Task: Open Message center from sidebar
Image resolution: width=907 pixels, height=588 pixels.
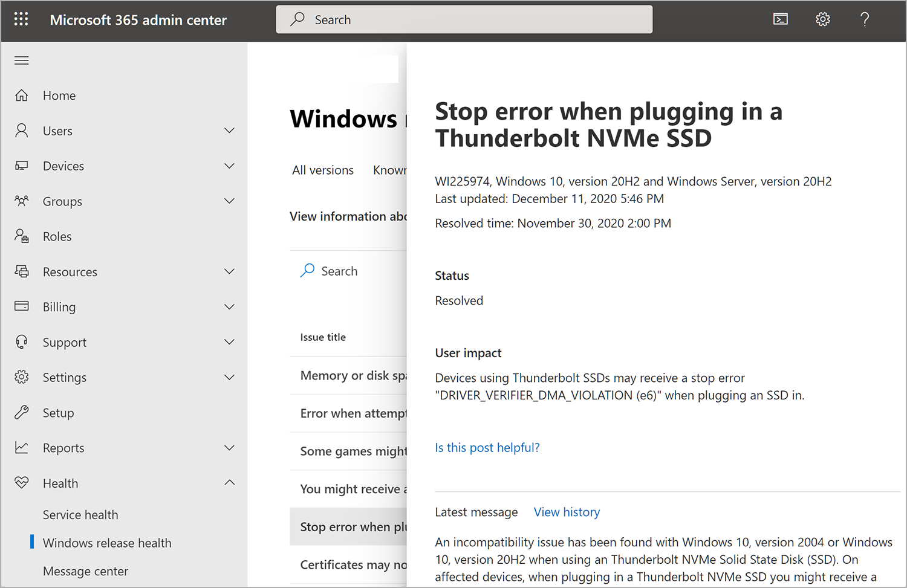Action: pos(85,570)
